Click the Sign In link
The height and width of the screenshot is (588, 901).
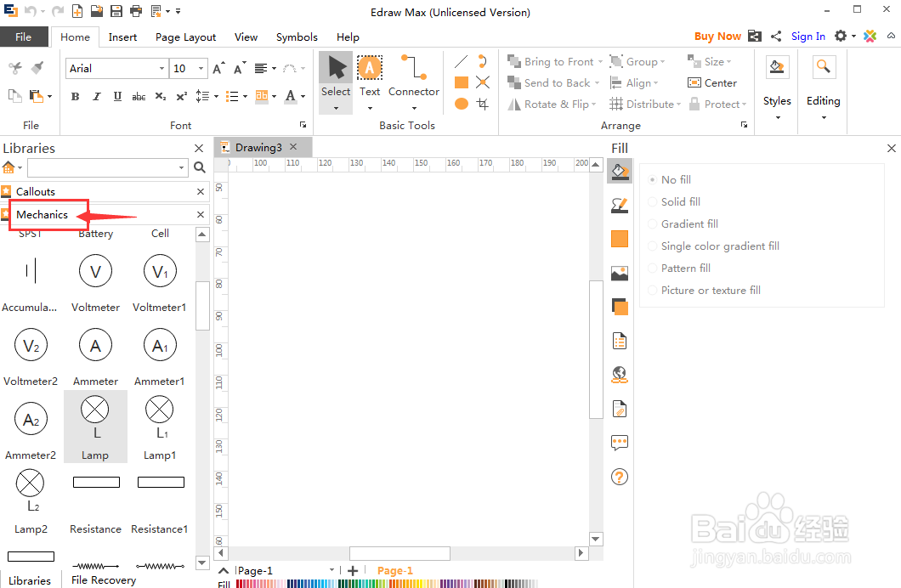(807, 37)
